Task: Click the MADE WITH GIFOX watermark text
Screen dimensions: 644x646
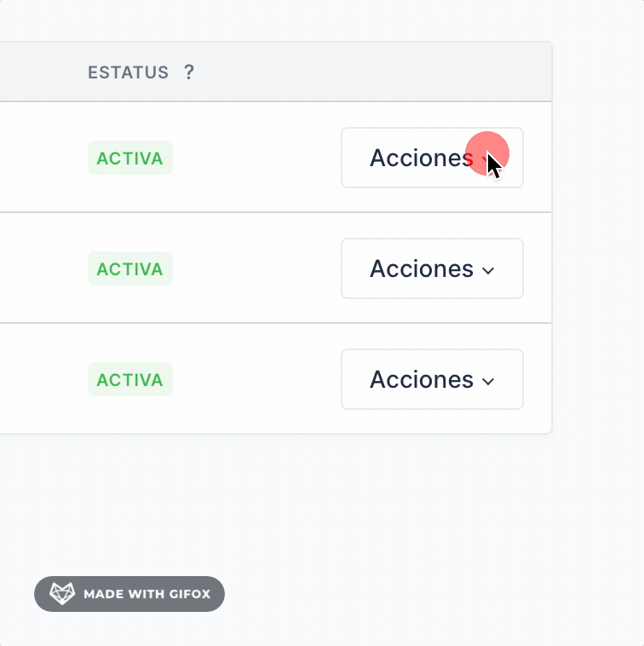Action: click(x=147, y=594)
